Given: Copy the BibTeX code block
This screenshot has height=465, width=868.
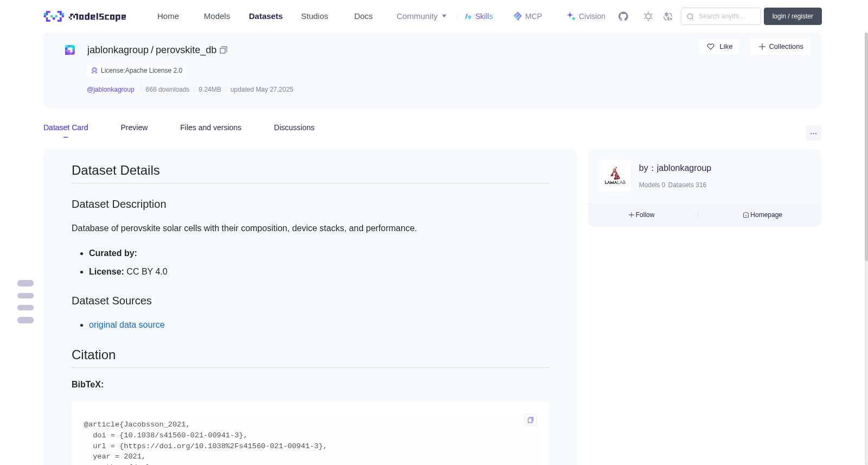Looking at the screenshot, I should [531, 420].
